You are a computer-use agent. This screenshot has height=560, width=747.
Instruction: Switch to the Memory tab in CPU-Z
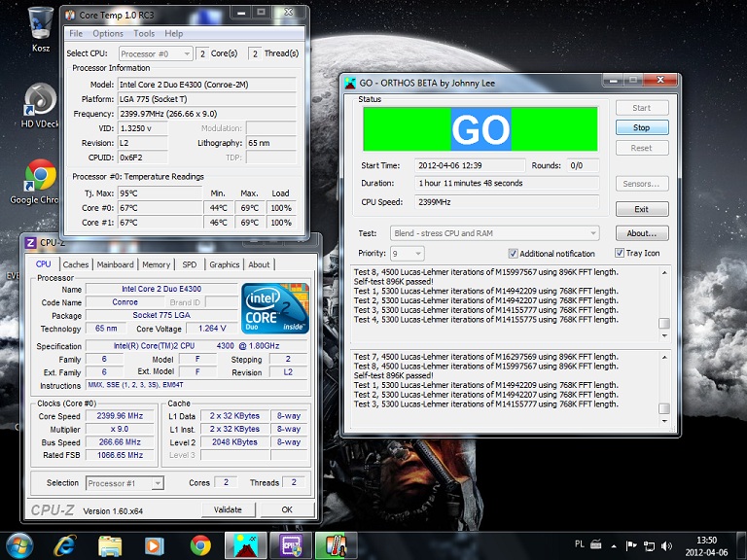click(157, 264)
